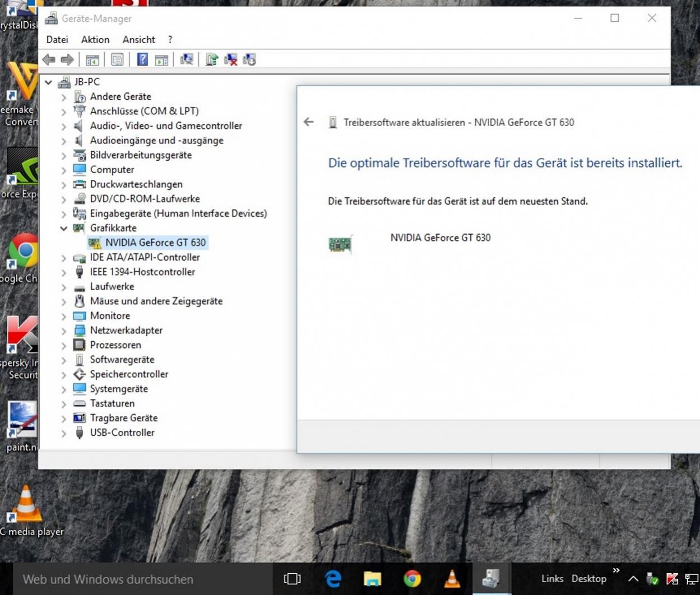Viewport: 700px width, 595px height.
Task: Click the Eingabegeräte (Human Interface Devices) icon
Action: 80,213
